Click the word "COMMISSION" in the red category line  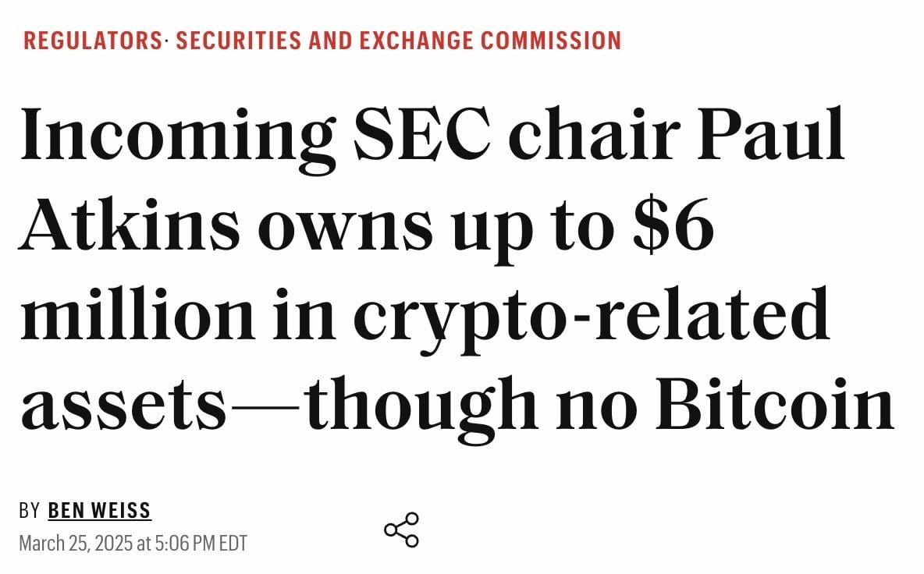tap(551, 41)
